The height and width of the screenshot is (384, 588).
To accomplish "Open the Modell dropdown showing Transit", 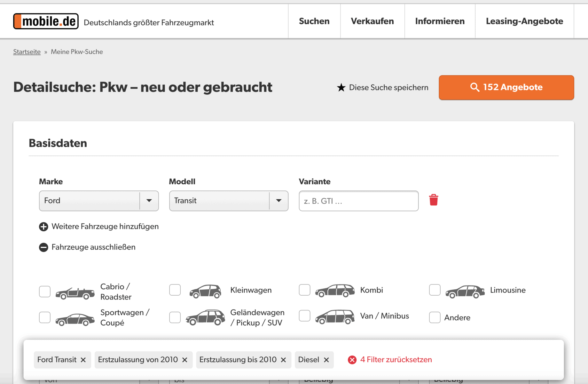I will (229, 201).
